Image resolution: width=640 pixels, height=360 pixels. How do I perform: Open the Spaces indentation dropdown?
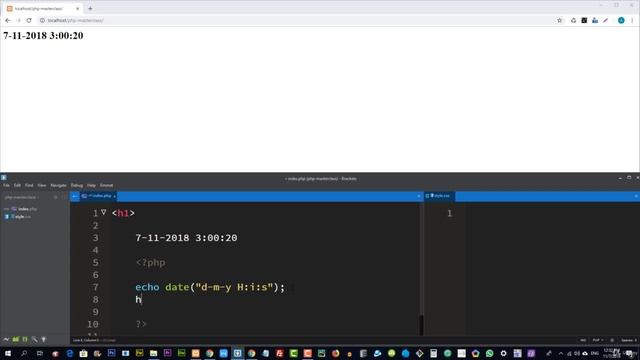(629, 340)
